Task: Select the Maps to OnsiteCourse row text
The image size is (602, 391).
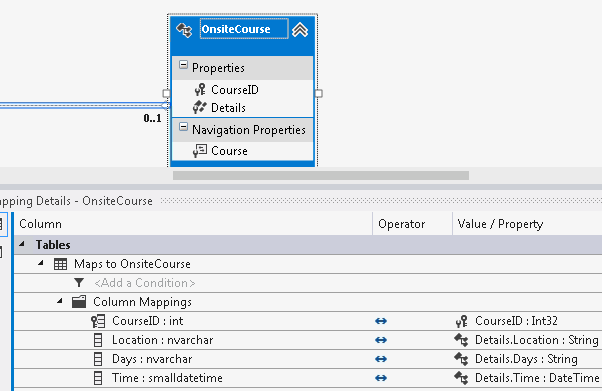Action: 132,264
